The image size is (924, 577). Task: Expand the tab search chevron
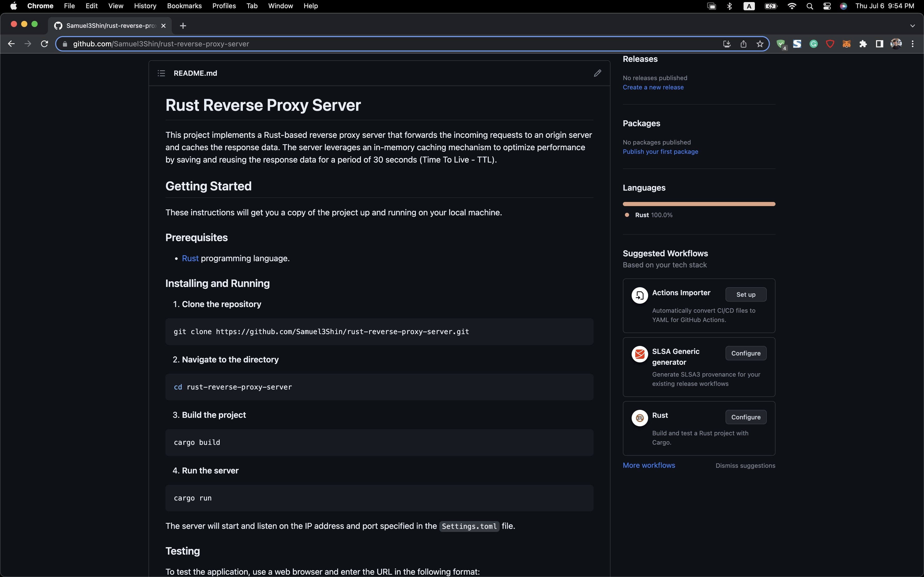click(x=913, y=26)
